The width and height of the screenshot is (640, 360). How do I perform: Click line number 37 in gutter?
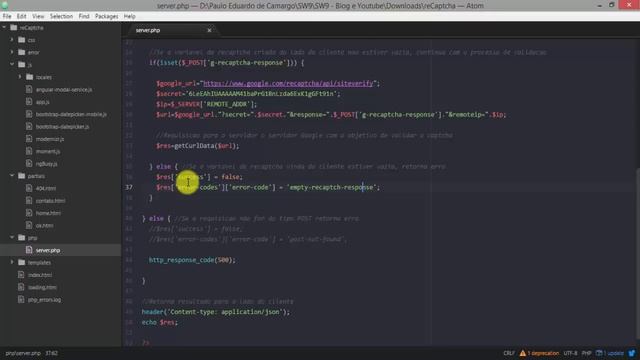click(129, 187)
